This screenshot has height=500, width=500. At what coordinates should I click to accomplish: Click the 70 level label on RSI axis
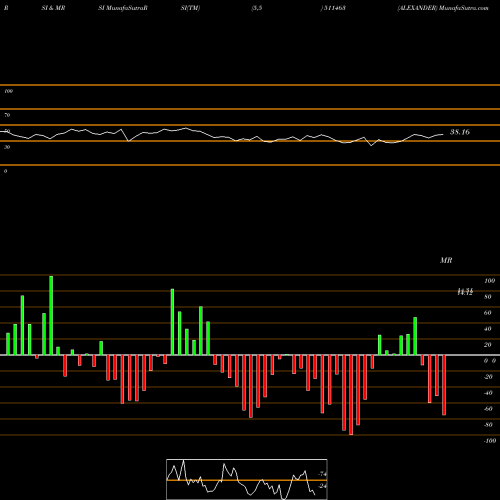[x=7, y=115]
